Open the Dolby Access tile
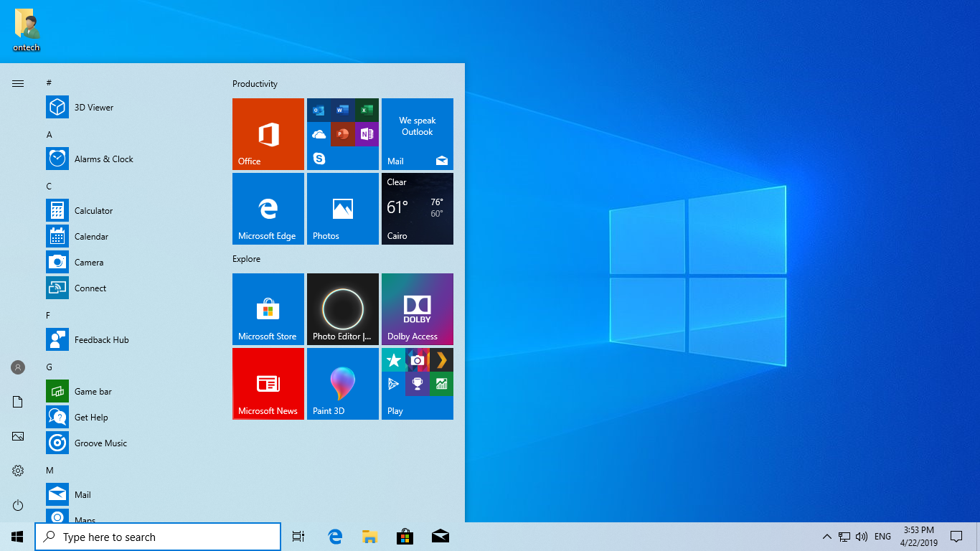 pos(418,309)
